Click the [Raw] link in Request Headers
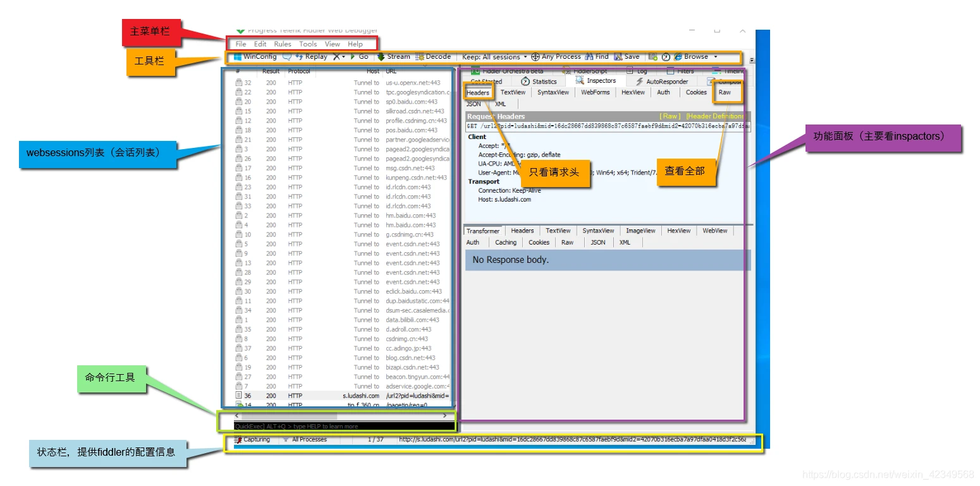Image resolution: width=980 pixels, height=486 pixels. (670, 116)
